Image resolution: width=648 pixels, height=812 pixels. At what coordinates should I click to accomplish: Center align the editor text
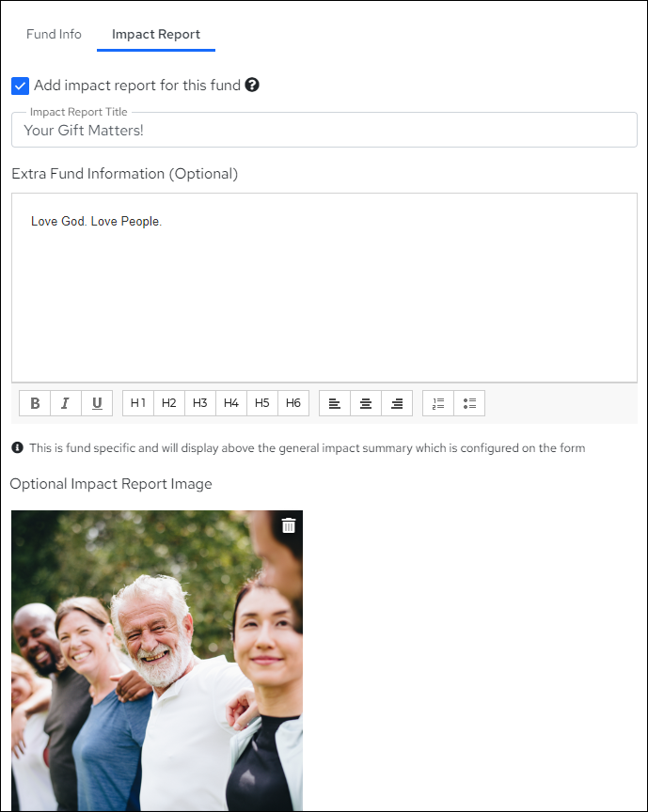tap(366, 403)
